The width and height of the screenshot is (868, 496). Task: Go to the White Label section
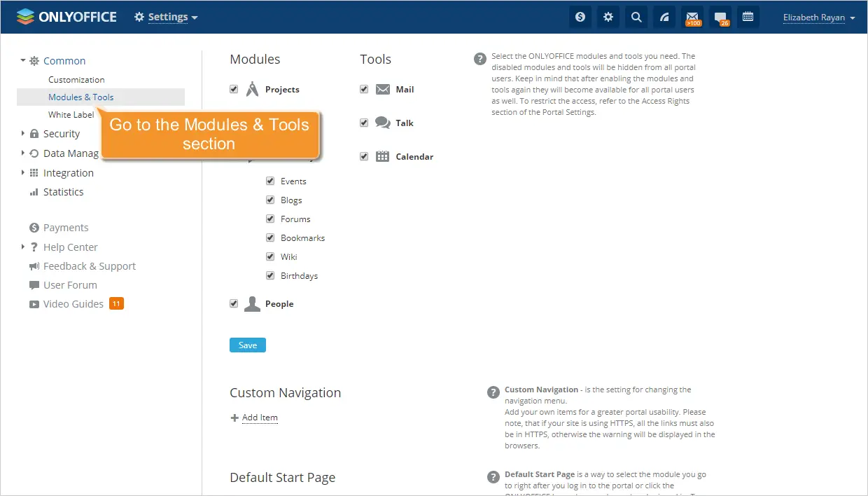point(71,115)
